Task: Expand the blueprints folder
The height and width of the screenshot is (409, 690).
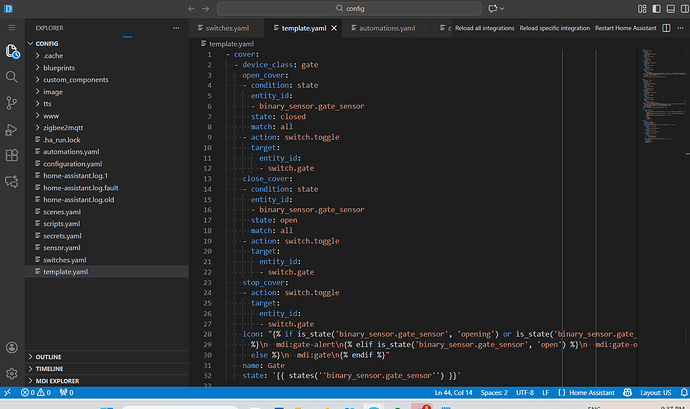Action: point(107,68)
